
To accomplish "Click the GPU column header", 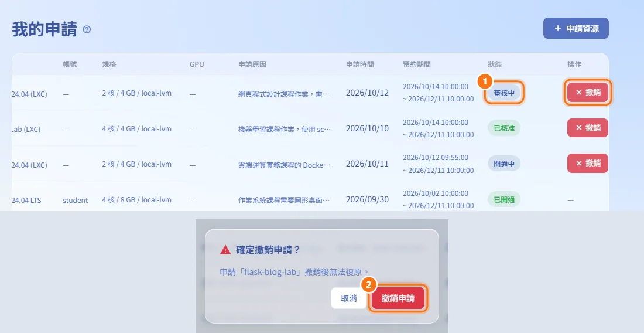I will coord(197,64).
